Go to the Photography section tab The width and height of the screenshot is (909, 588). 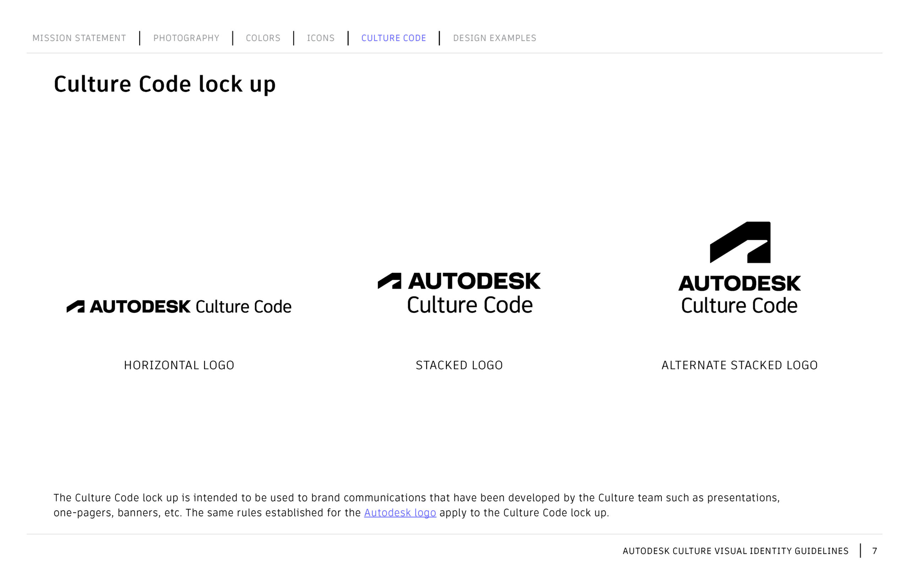pos(186,38)
